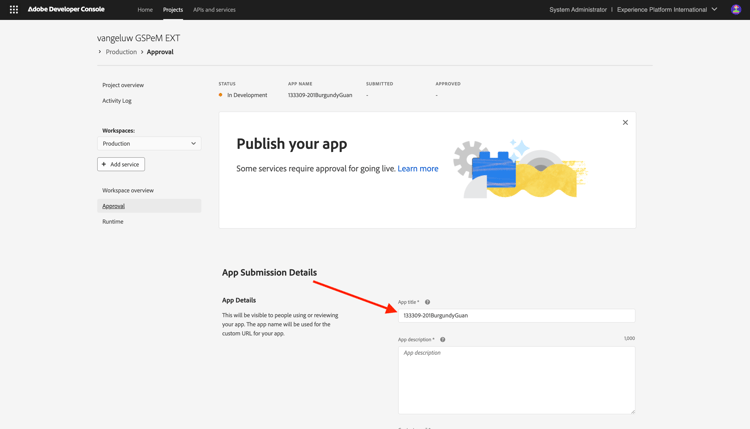Image resolution: width=750 pixels, height=429 pixels.
Task: Expand the breadcrumb chevron before Production
Action: (x=99, y=52)
